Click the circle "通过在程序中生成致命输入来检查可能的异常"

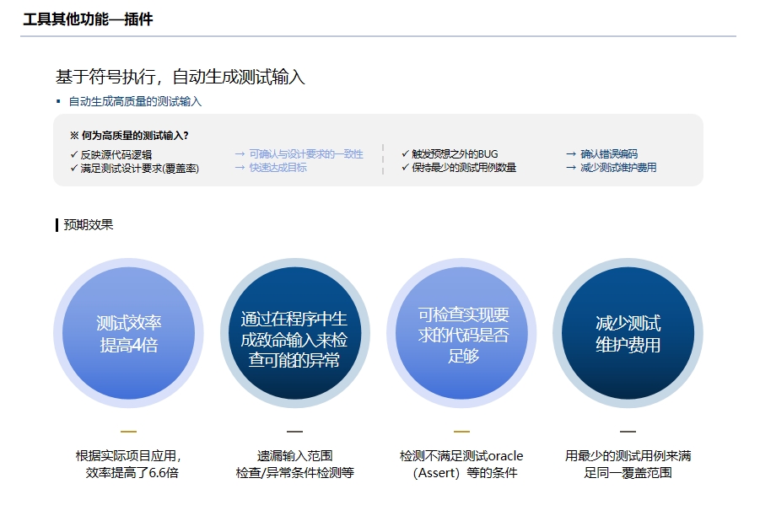294,333
